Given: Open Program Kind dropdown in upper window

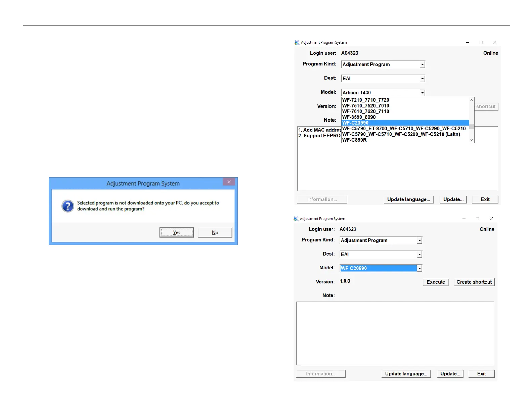Looking at the screenshot, I should (x=423, y=64).
